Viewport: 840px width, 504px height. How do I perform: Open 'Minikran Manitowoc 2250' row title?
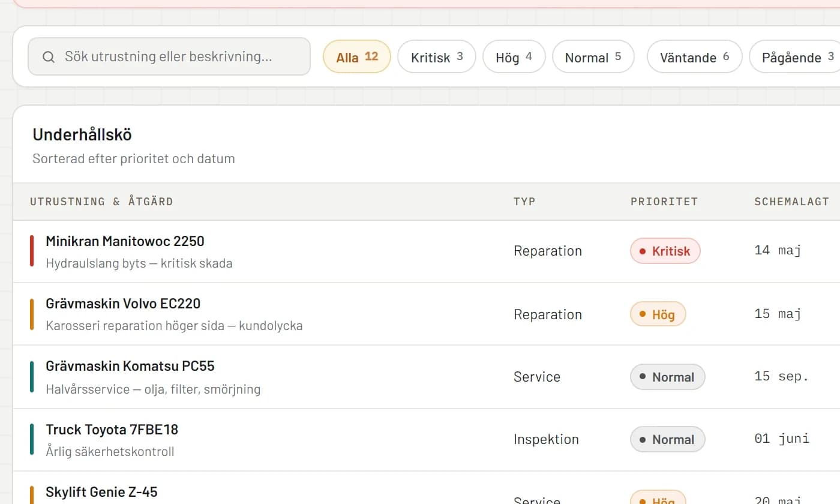pos(125,241)
